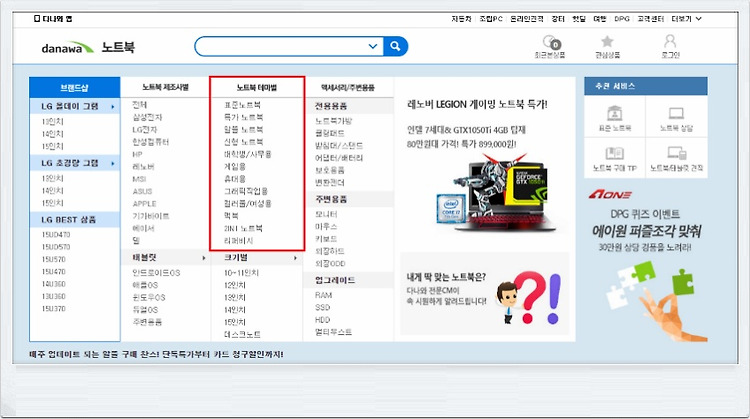Screen dimensions: 750x419
Task: Open the 다나와 앱 phone icon link
Action: coord(53,19)
